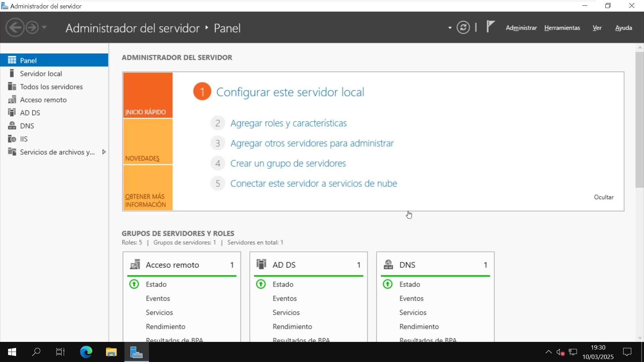Open Servidor local in sidebar
This screenshot has height=362, width=644.
41,74
